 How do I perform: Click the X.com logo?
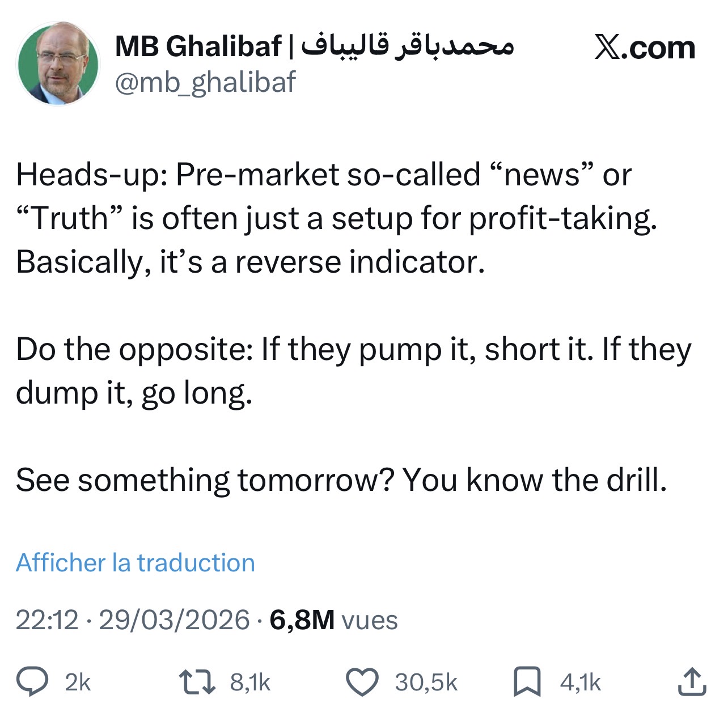pyautogui.click(x=645, y=48)
